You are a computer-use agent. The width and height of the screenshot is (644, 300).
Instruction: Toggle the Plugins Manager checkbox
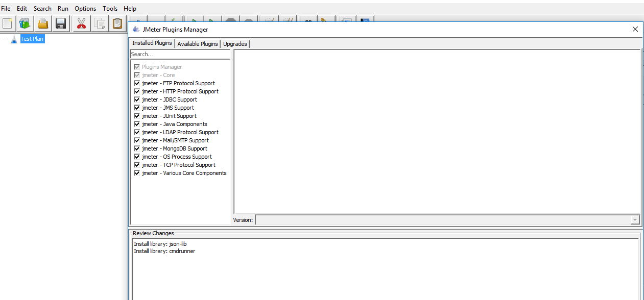pyautogui.click(x=137, y=67)
